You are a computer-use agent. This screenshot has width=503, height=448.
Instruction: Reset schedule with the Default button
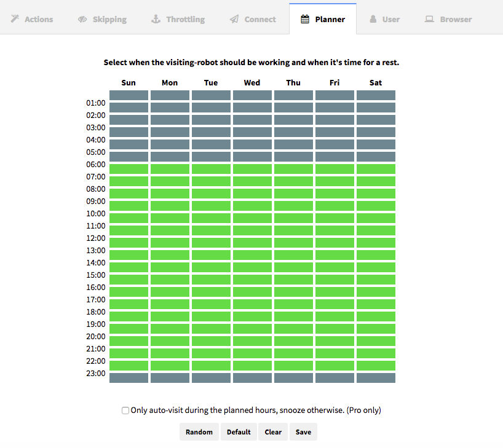tap(239, 432)
